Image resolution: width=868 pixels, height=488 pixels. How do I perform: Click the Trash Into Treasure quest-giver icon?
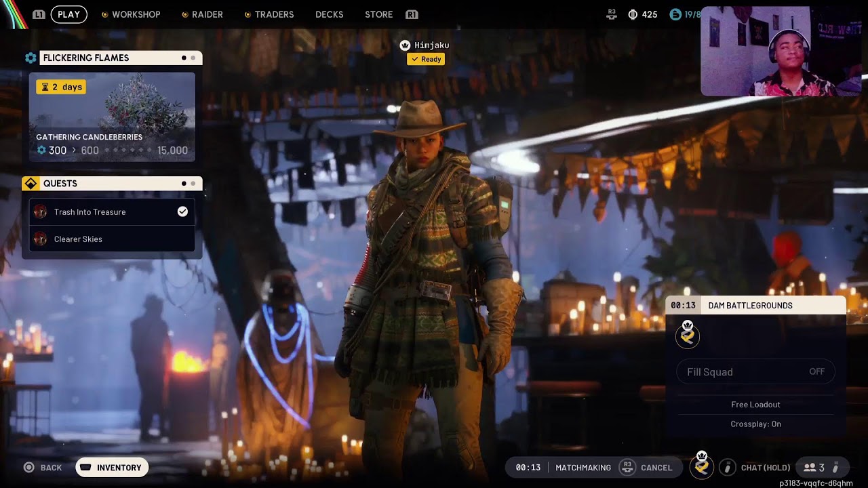coord(40,212)
